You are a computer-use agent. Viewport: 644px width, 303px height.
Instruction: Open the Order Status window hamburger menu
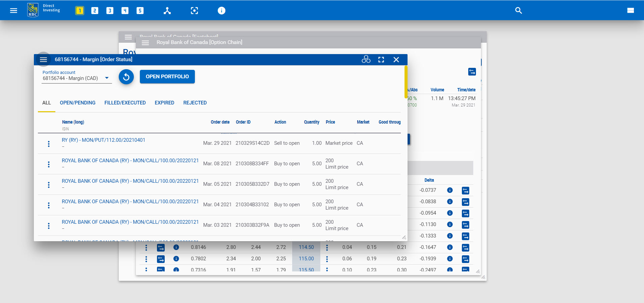(x=43, y=59)
